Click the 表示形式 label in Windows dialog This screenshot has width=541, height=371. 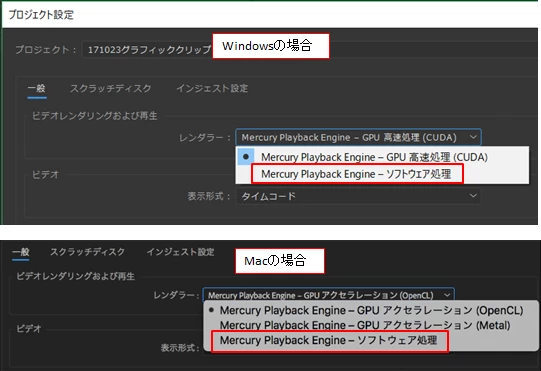209,196
